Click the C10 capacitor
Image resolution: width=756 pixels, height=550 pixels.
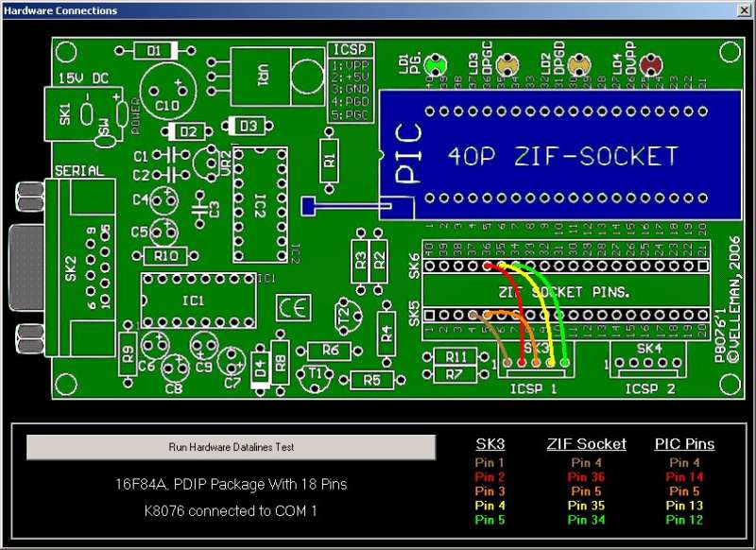pos(168,92)
